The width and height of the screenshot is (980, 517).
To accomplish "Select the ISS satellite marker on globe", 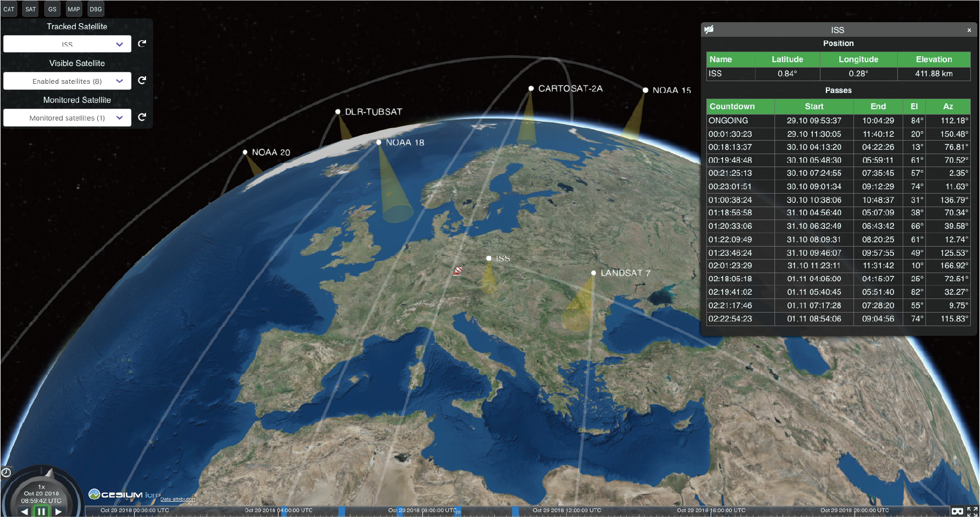I will coord(489,258).
